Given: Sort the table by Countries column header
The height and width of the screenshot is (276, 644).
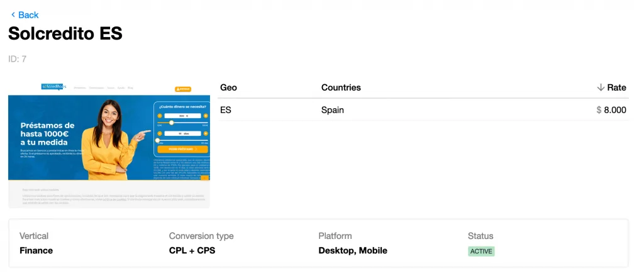Looking at the screenshot, I should [x=341, y=87].
